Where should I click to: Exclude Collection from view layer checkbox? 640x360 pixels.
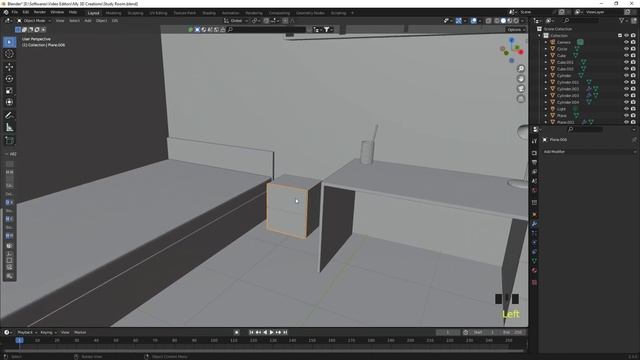tap(620, 36)
